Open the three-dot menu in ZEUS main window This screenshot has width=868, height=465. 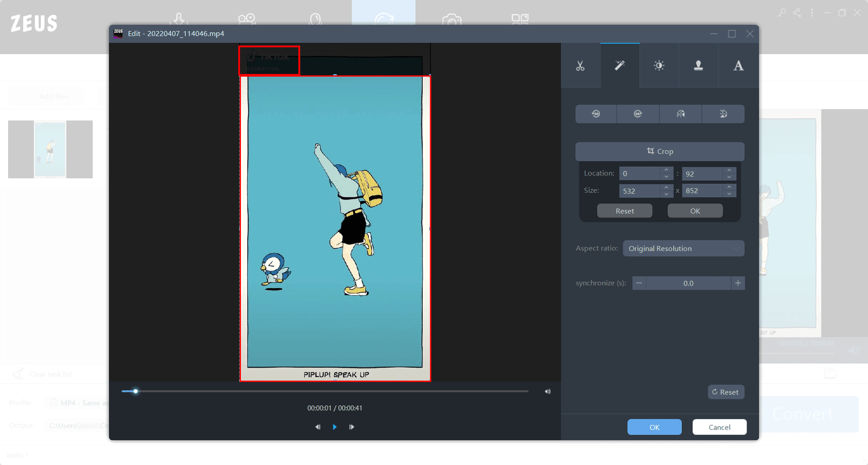812,12
